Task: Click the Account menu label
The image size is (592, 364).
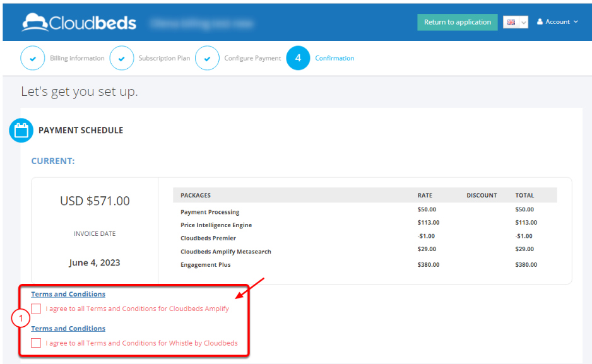Action: [557, 22]
